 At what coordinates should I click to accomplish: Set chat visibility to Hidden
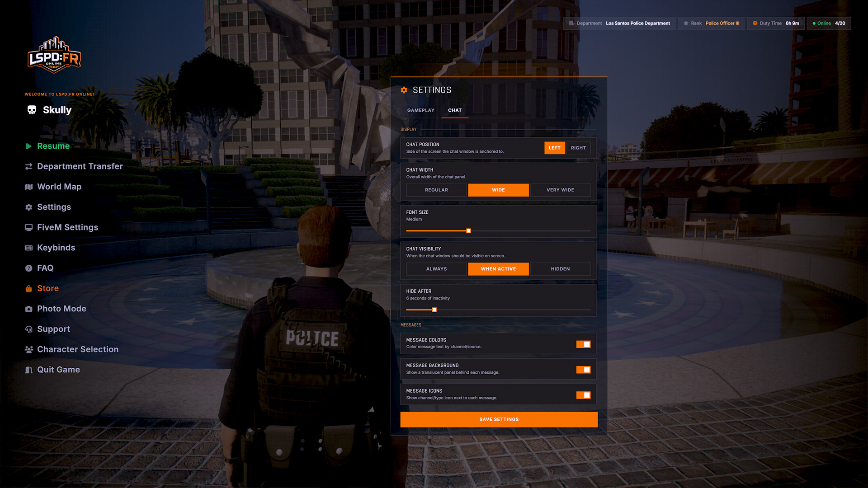(560, 269)
